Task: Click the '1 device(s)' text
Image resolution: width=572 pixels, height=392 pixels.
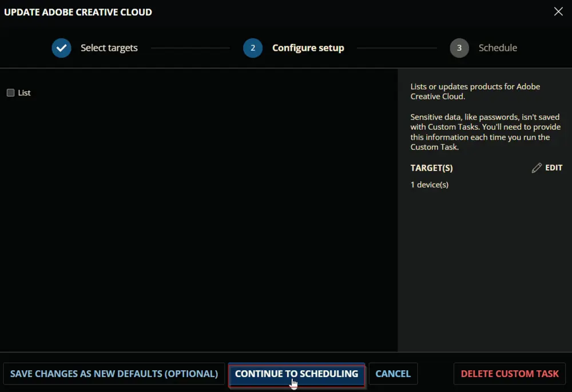Action: (430, 185)
